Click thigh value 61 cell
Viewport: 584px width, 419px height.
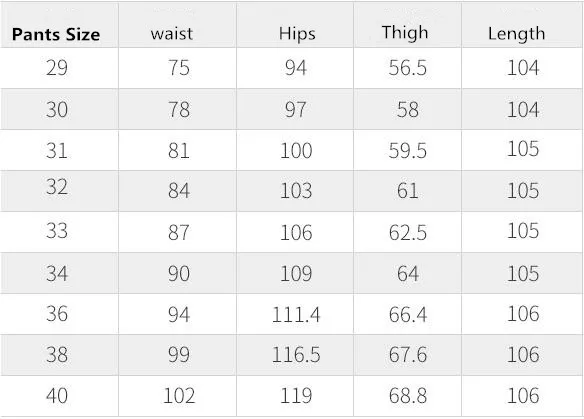pyautogui.click(x=407, y=190)
